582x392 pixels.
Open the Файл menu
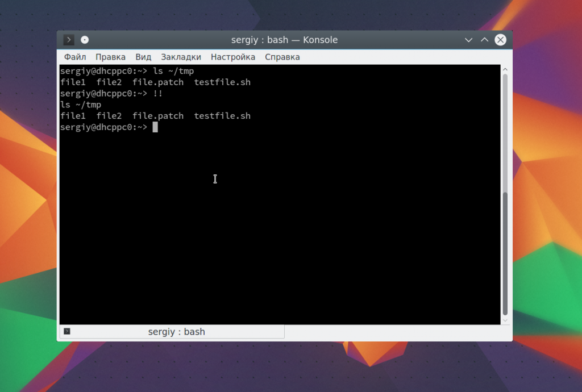(75, 57)
